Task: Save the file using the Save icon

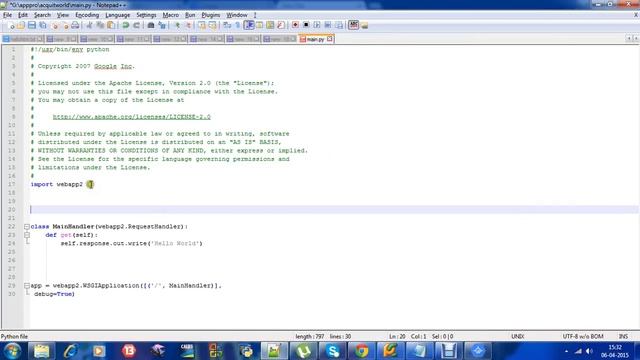Action: click(32, 25)
